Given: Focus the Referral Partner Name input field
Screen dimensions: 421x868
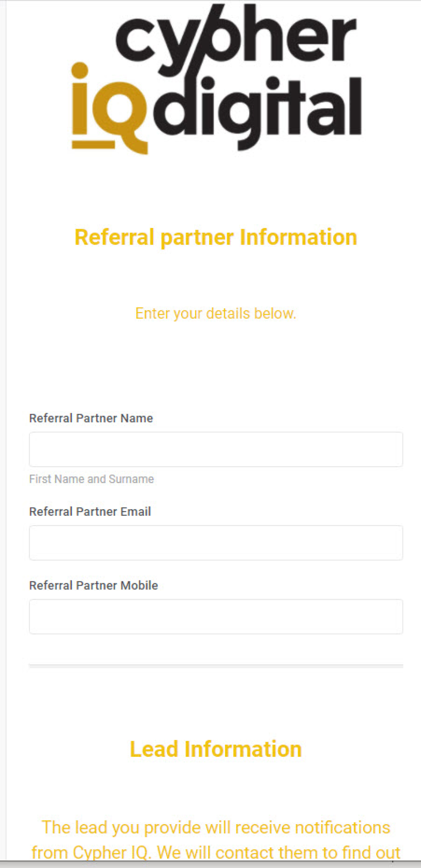Looking at the screenshot, I should tap(216, 449).
